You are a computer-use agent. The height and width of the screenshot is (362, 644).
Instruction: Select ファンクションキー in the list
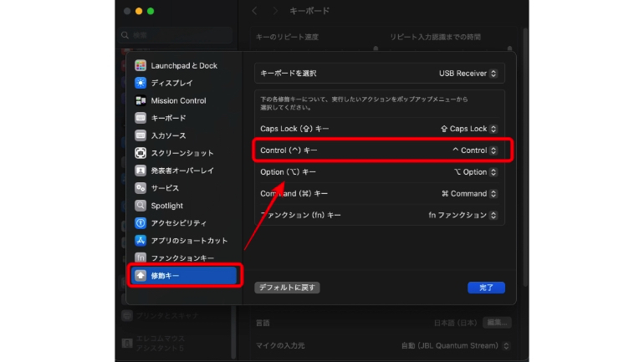(x=181, y=258)
